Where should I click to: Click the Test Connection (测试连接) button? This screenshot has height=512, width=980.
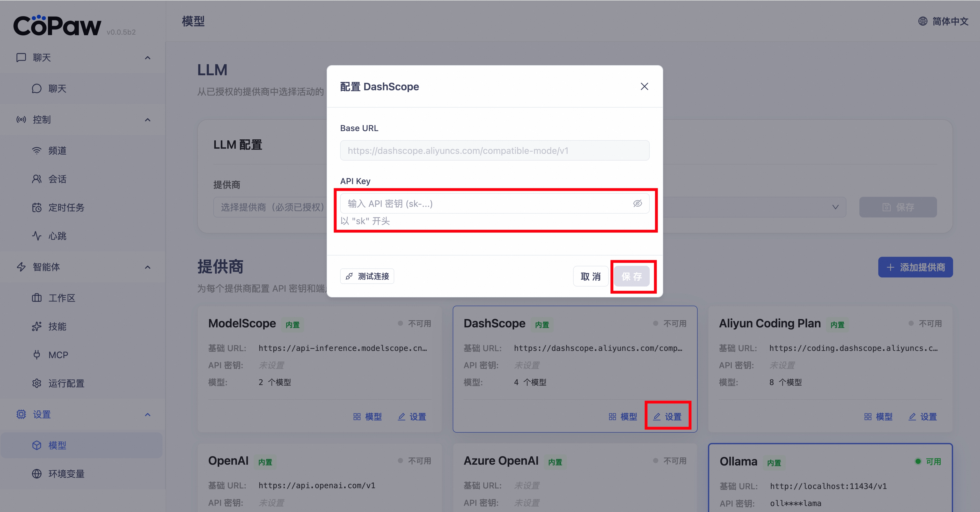367,276
